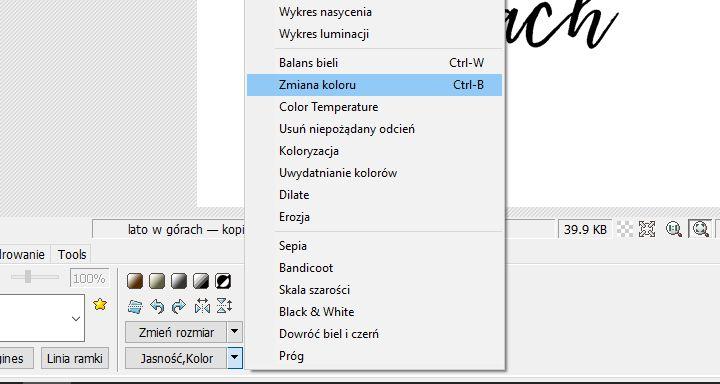The width and height of the screenshot is (720, 384).
Task: Click the negative invert filter icon
Action: click(223, 281)
